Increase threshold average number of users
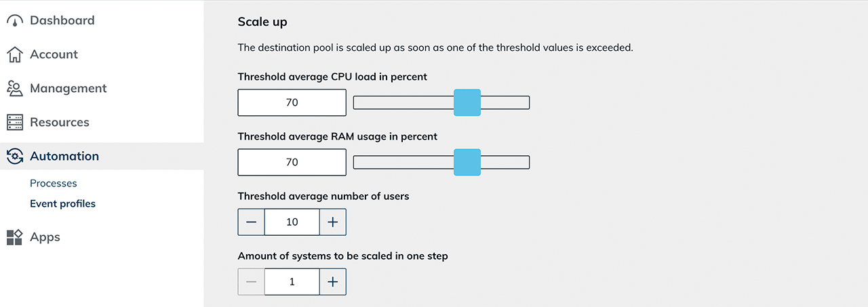868x307 pixels. click(332, 222)
